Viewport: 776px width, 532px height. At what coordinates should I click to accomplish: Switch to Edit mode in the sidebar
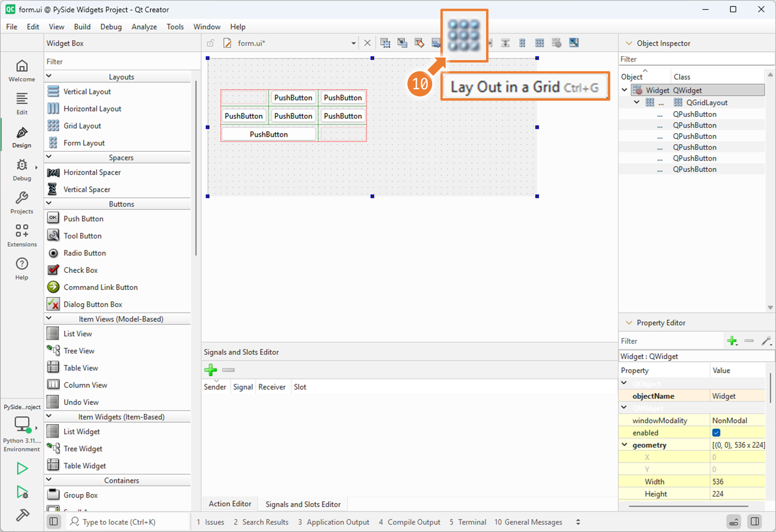click(x=22, y=104)
